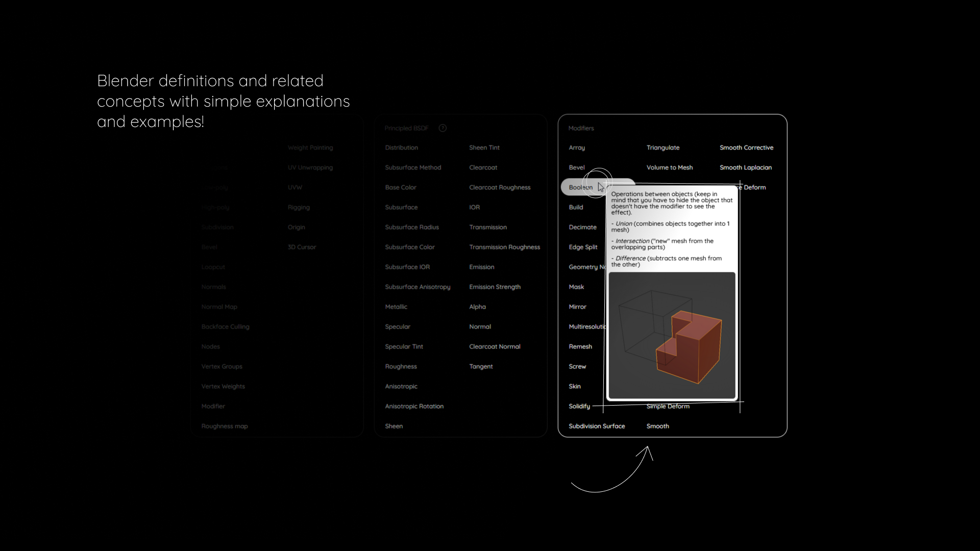
Task: Click the Sheen Tint term
Action: click(484, 147)
